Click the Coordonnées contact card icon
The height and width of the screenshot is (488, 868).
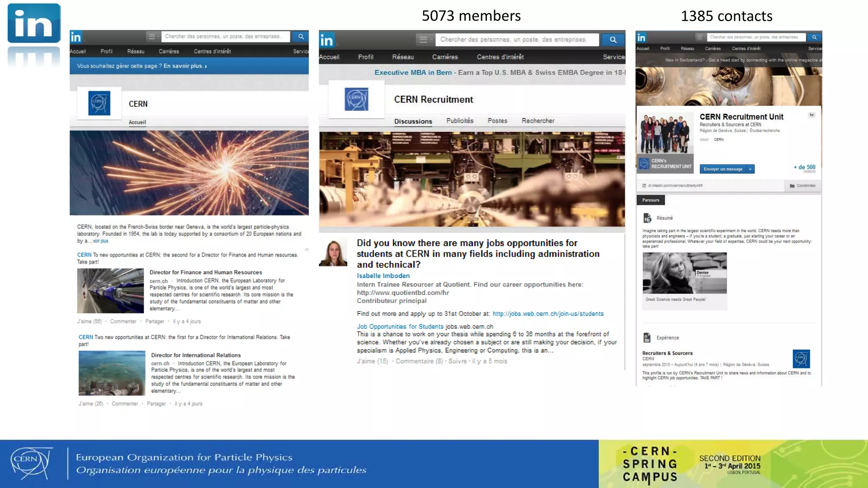[792, 186]
